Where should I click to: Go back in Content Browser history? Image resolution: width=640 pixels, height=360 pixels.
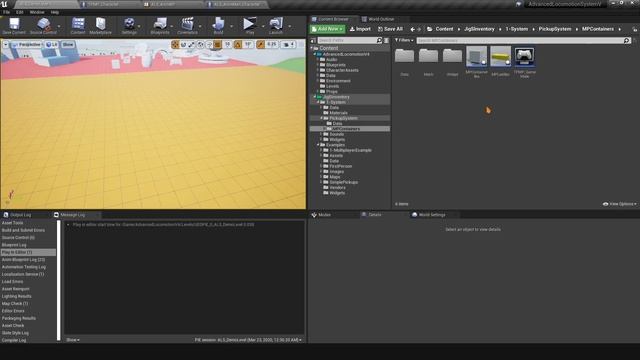pos(413,29)
